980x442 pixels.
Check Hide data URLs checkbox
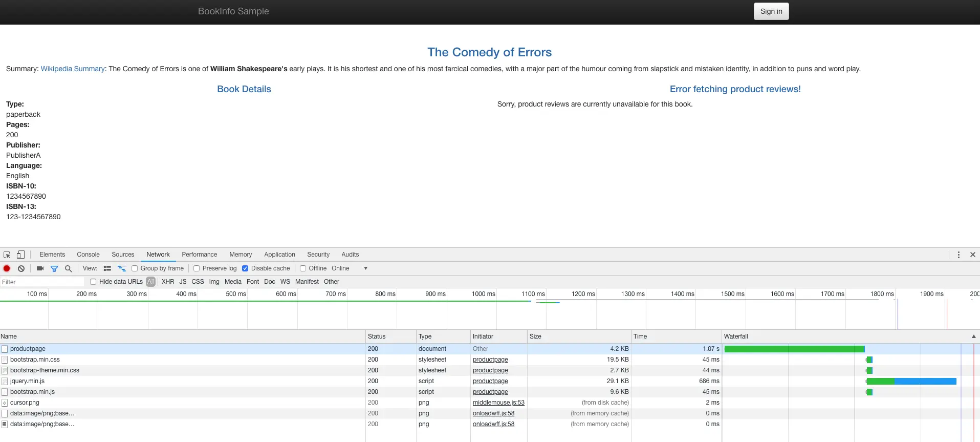(93, 282)
